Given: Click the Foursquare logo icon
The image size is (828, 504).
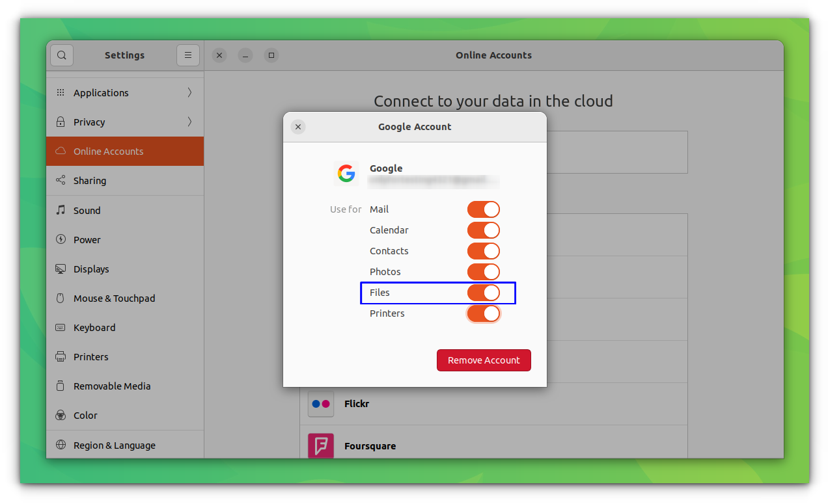Looking at the screenshot, I should coord(321,446).
